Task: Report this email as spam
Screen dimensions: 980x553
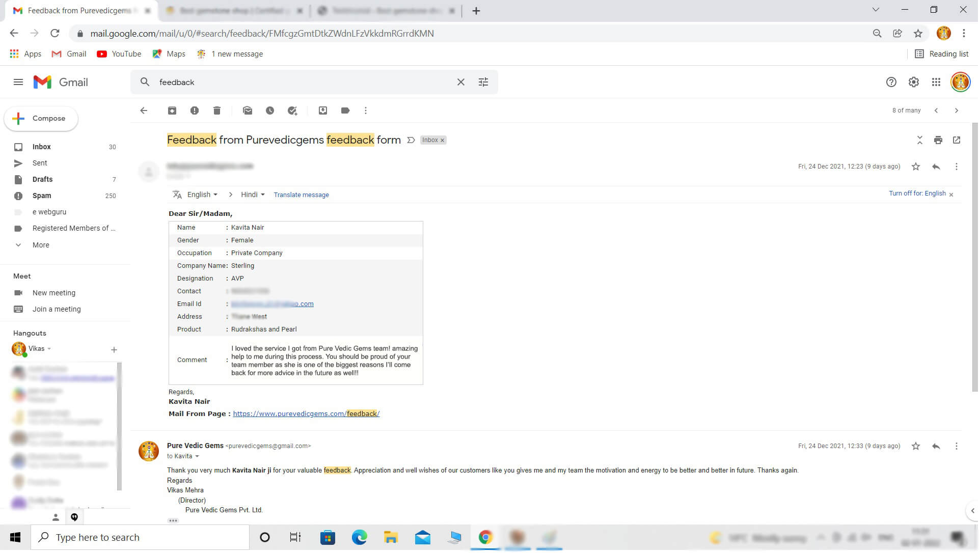Action: 195,110
